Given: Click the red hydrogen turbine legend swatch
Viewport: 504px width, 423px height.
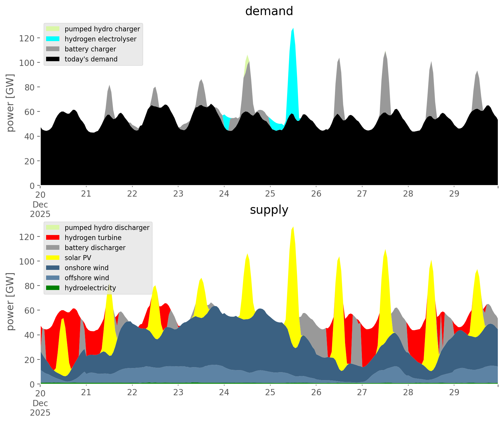Looking at the screenshot, I should tap(53, 238).
